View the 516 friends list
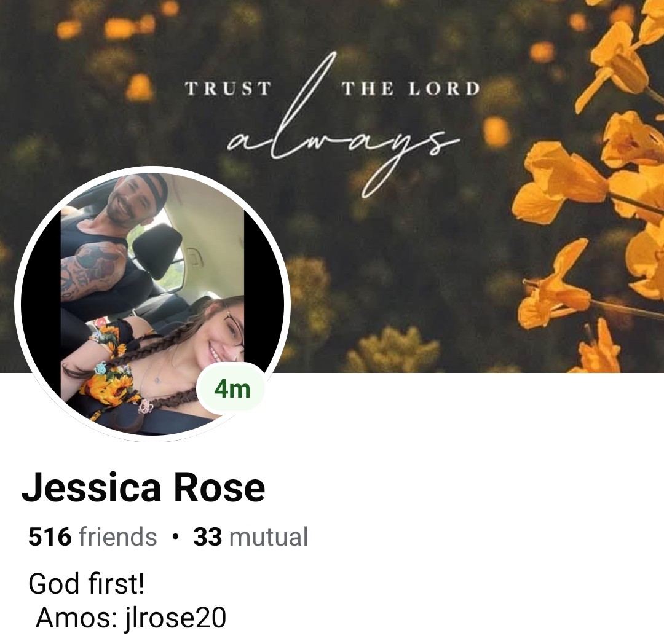664x644 pixels. [93, 536]
